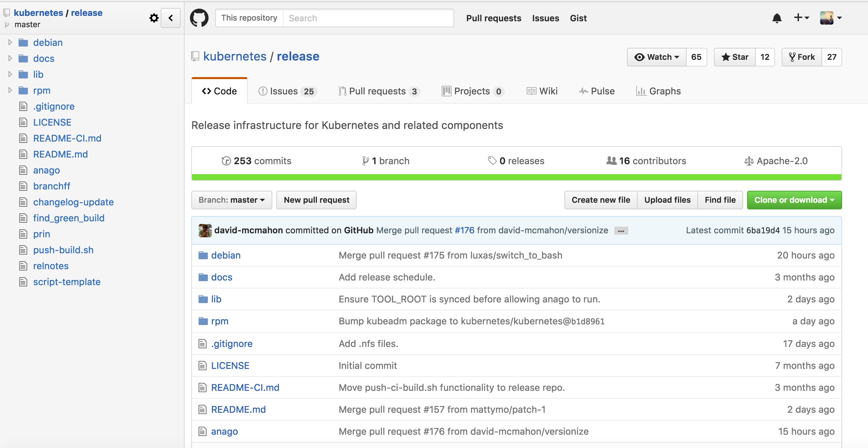This screenshot has width=868, height=448.
Task: Open the repository Pull requests tab
Action: 379,91
